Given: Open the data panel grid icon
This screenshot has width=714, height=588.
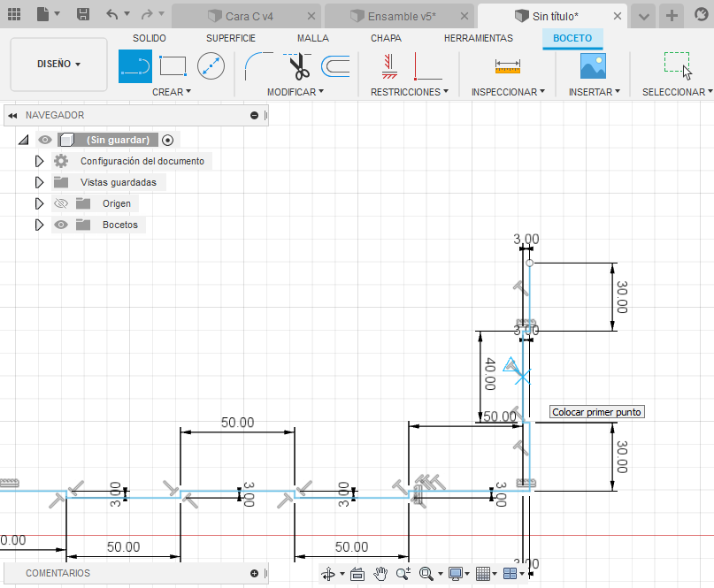Looking at the screenshot, I should [14, 14].
